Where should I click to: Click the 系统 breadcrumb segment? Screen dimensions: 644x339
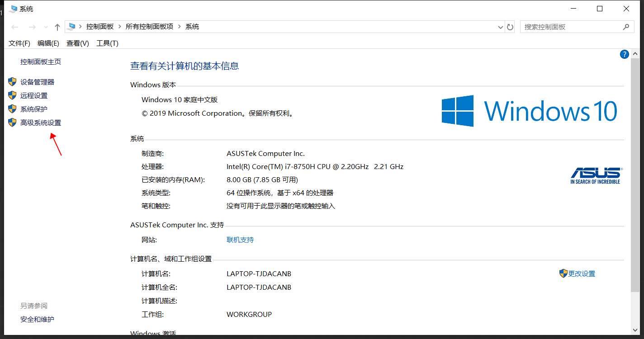point(192,27)
